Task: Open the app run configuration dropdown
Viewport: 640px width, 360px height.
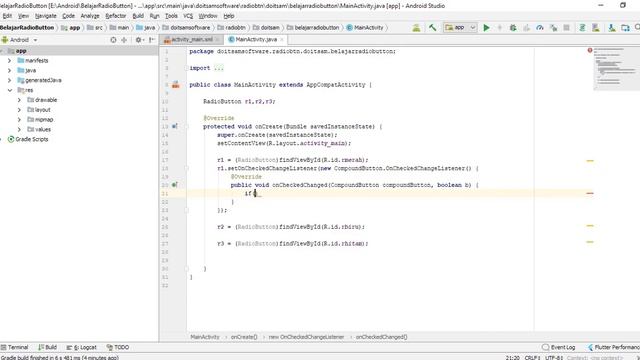Action: [460, 28]
